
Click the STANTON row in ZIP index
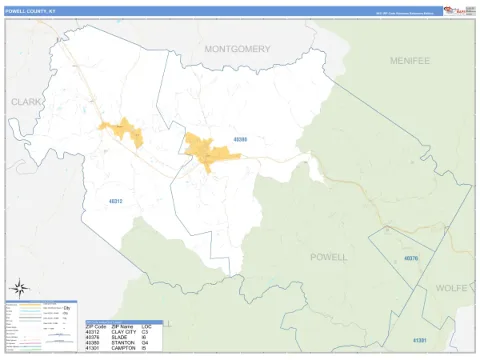click(x=124, y=343)
